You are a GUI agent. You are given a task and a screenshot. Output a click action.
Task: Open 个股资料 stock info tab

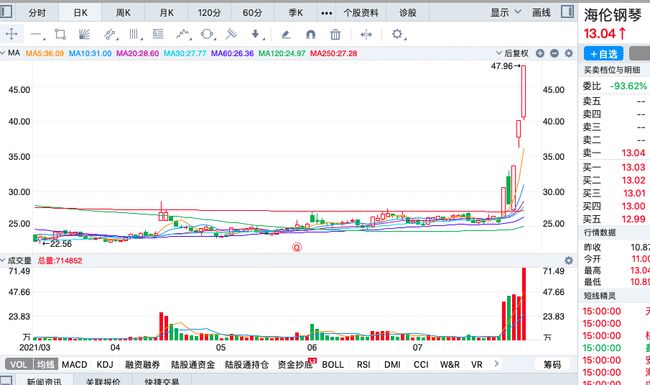coord(361,13)
